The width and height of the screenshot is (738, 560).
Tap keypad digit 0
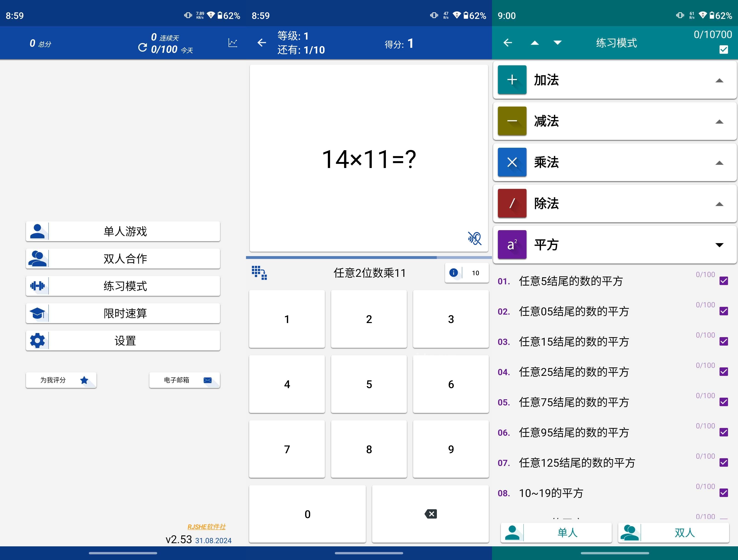(x=307, y=514)
